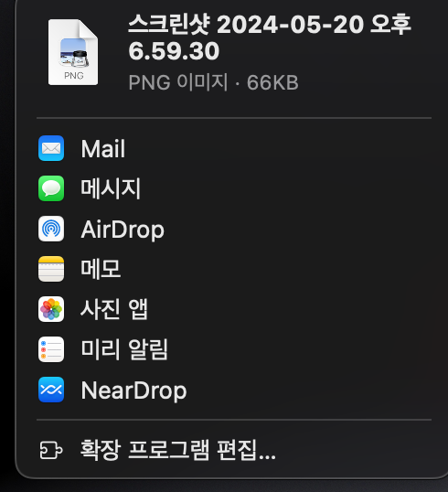The image size is (448, 492).
Task: Click the blue NearDrop icon
Action: tap(51, 390)
